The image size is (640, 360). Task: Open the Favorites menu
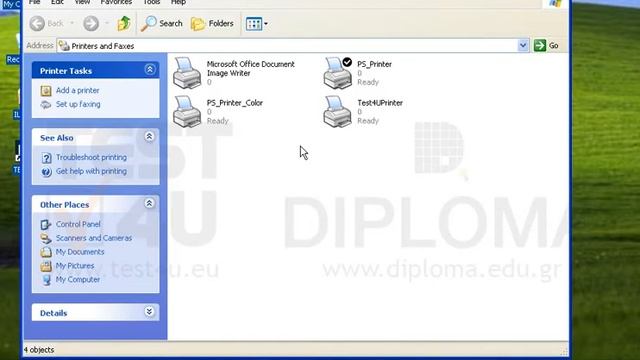pos(116,2)
